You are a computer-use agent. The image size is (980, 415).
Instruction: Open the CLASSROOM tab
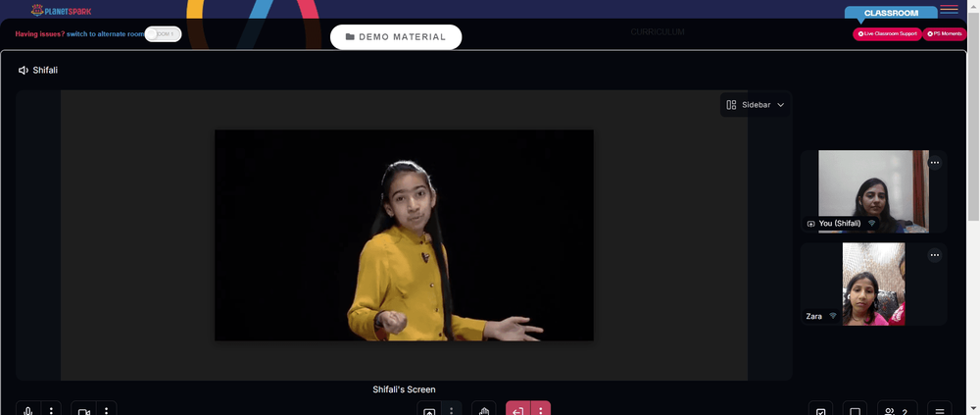click(891, 13)
